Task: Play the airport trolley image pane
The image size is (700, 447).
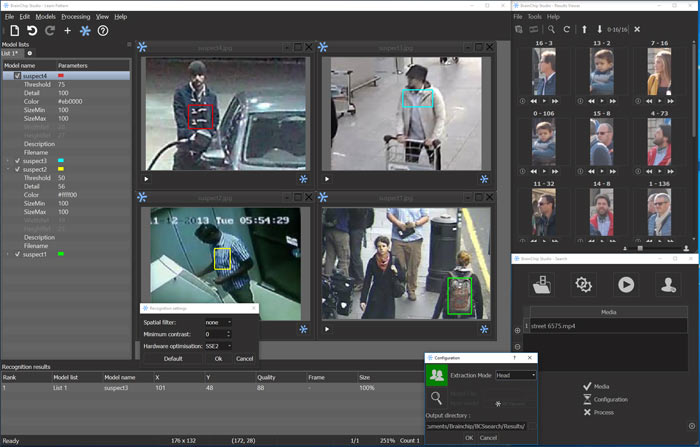Action: pyautogui.click(x=327, y=179)
